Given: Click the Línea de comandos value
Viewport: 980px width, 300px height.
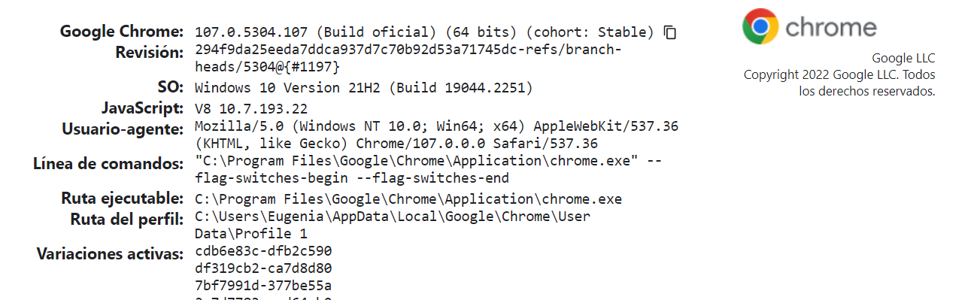Looking at the screenshot, I should [x=429, y=170].
